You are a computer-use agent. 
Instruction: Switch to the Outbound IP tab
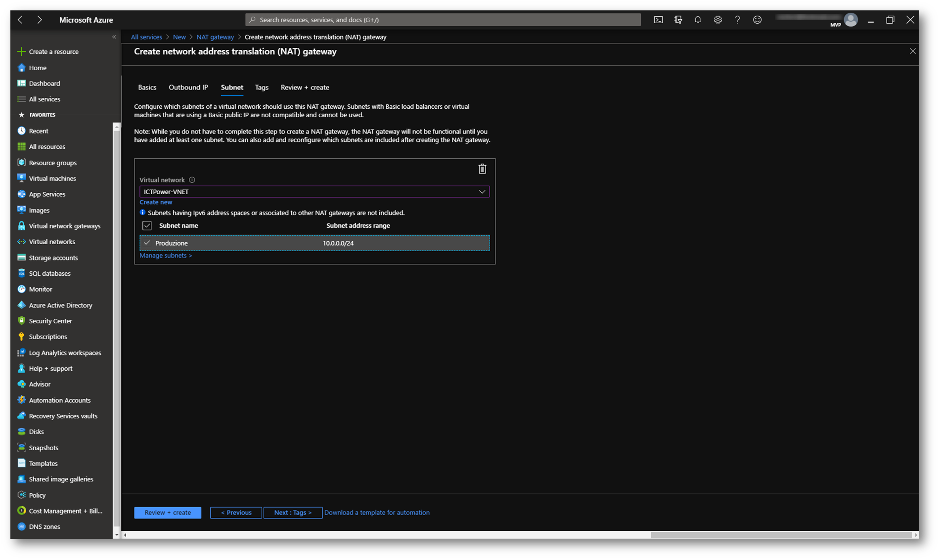point(188,87)
